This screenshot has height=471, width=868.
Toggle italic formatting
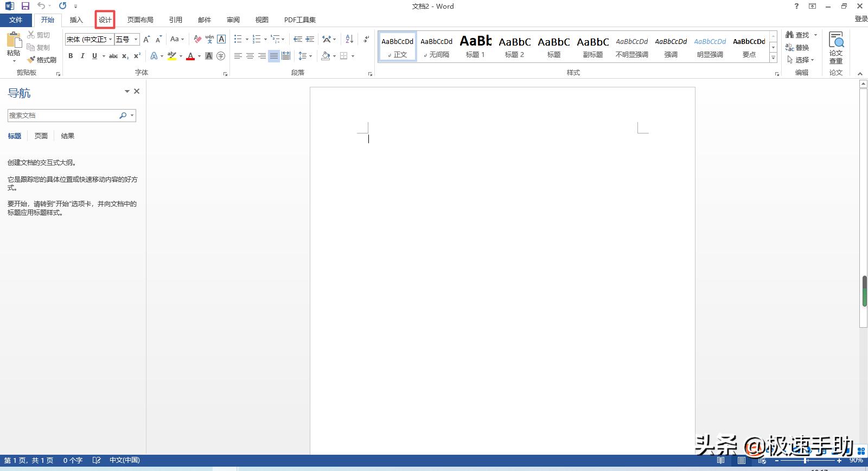click(82, 56)
